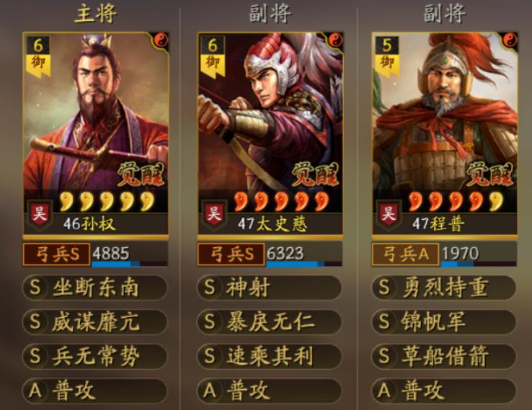Open the 草船借箭 skill for 程普
The width and height of the screenshot is (532, 410).
(444, 356)
